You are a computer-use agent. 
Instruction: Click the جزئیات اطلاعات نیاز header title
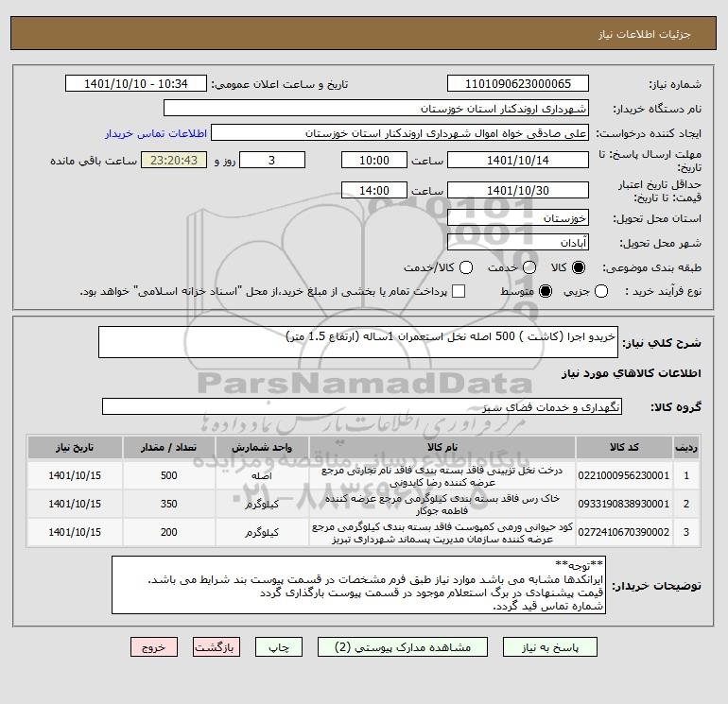[x=645, y=34]
